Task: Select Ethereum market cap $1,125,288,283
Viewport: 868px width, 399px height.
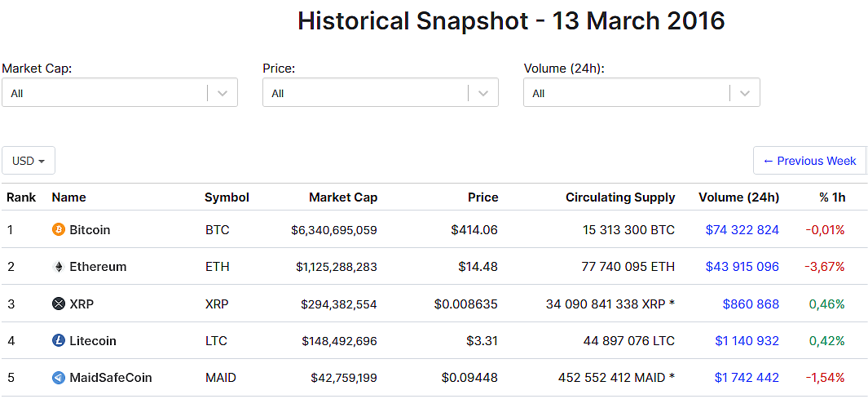Action: [337, 267]
